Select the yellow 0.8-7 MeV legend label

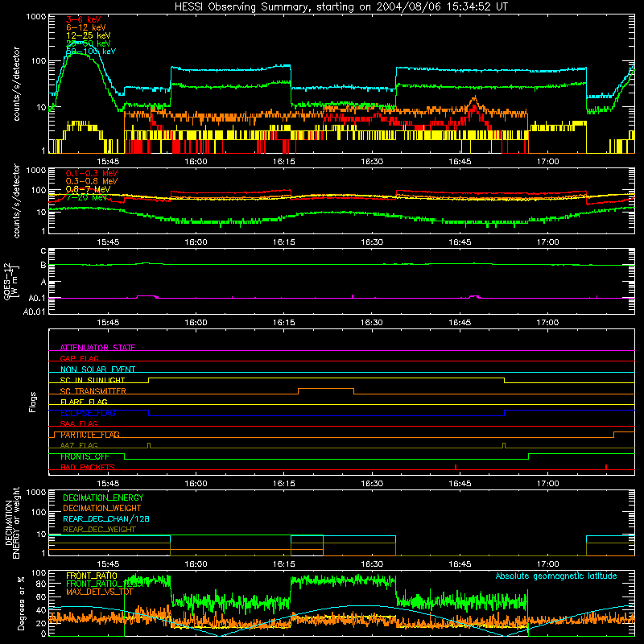(x=88, y=189)
